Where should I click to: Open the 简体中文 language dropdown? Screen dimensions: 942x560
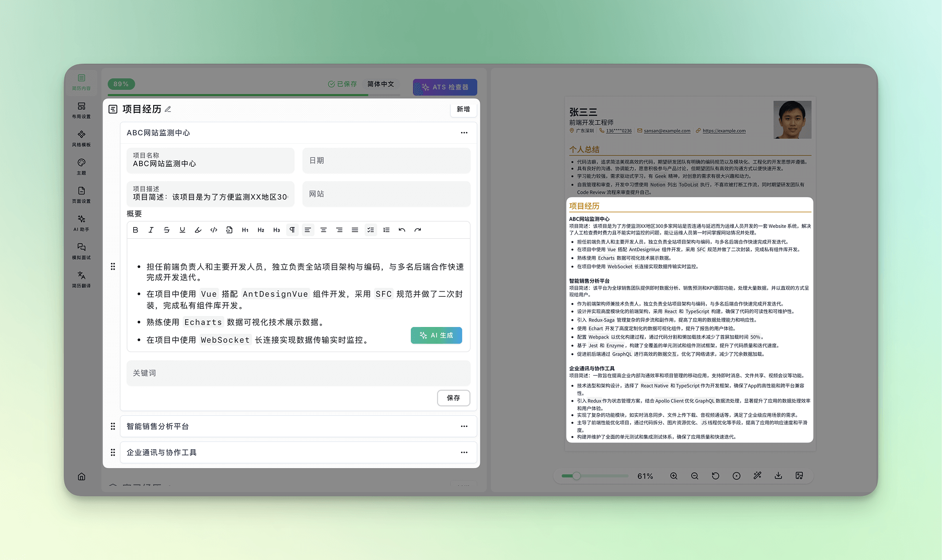pyautogui.click(x=381, y=84)
